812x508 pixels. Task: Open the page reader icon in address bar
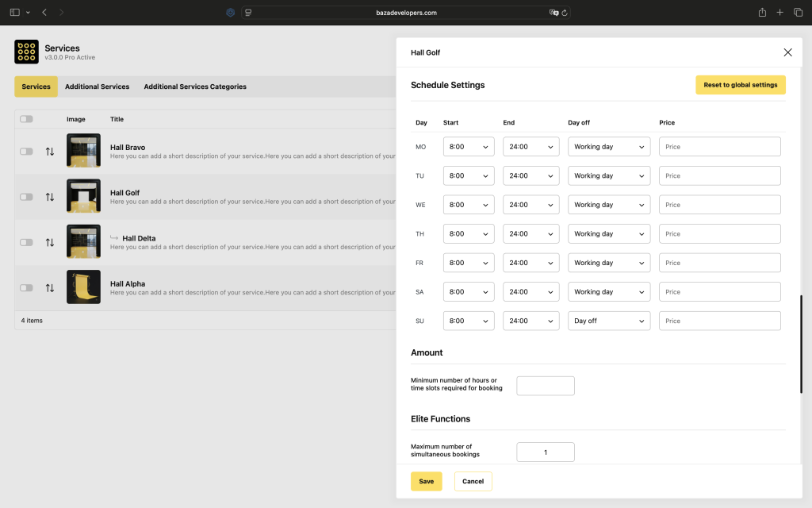pyautogui.click(x=248, y=13)
